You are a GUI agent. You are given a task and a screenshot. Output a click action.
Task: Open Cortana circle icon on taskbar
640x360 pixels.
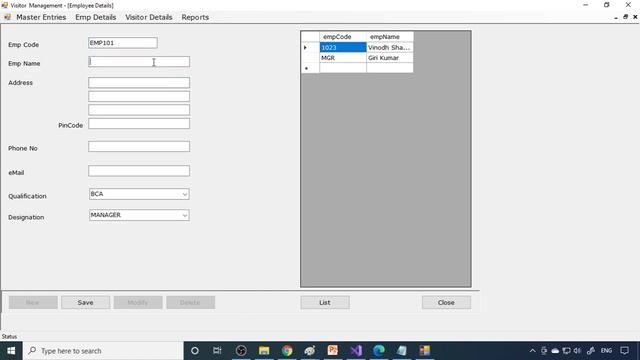[x=195, y=351]
